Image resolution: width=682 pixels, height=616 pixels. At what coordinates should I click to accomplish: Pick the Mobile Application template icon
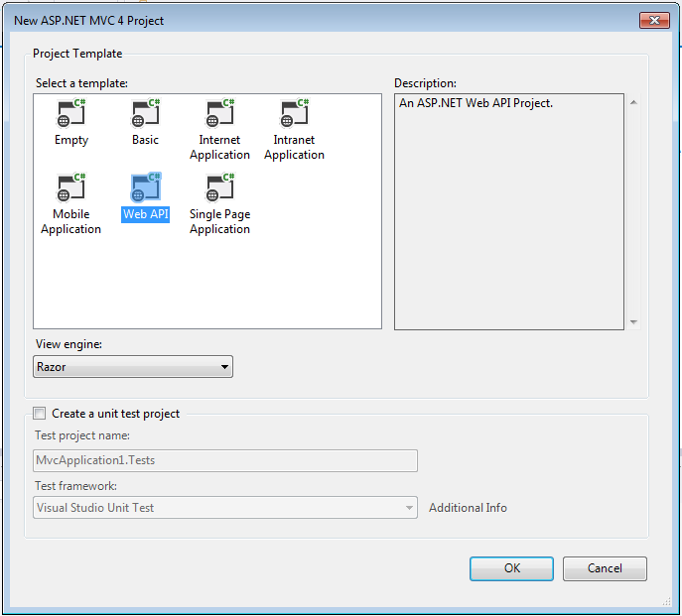pyautogui.click(x=71, y=186)
